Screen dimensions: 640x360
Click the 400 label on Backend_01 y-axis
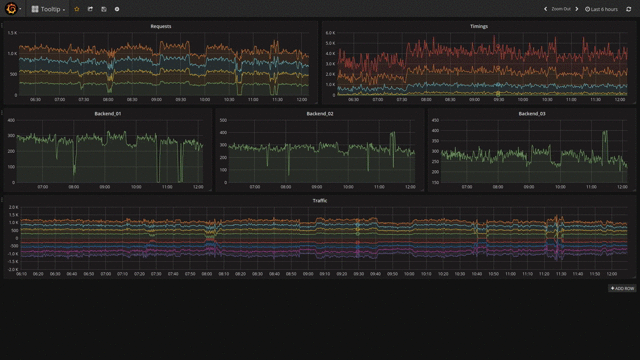click(11, 120)
